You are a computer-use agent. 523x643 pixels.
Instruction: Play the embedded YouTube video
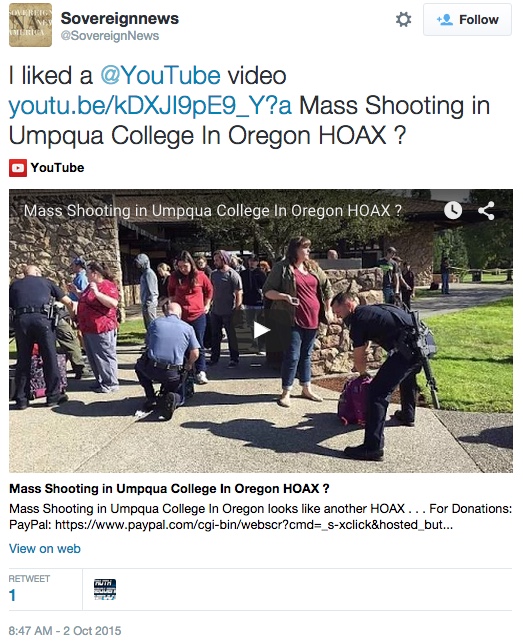[261, 330]
